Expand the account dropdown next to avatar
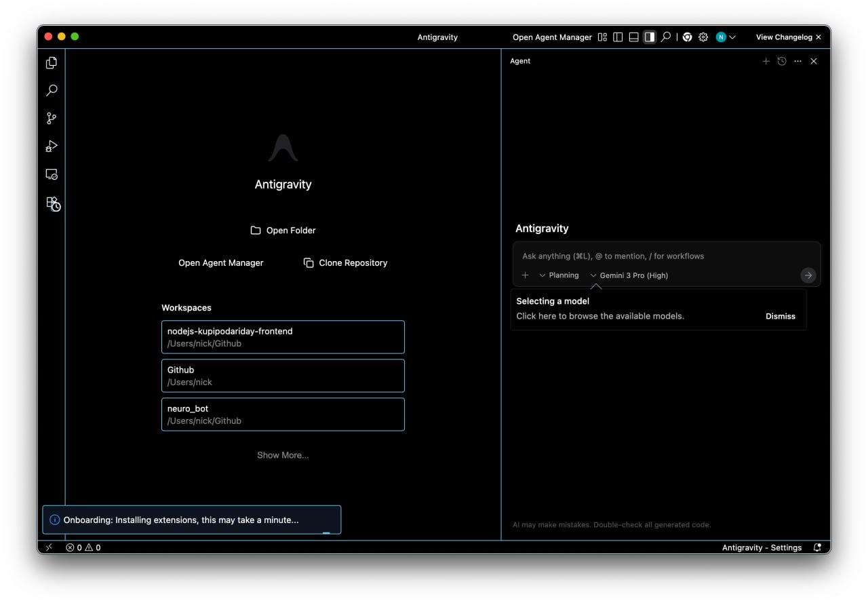The height and width of the screenshot is (603, 868). pyautogui.click(x=732, y=37)
